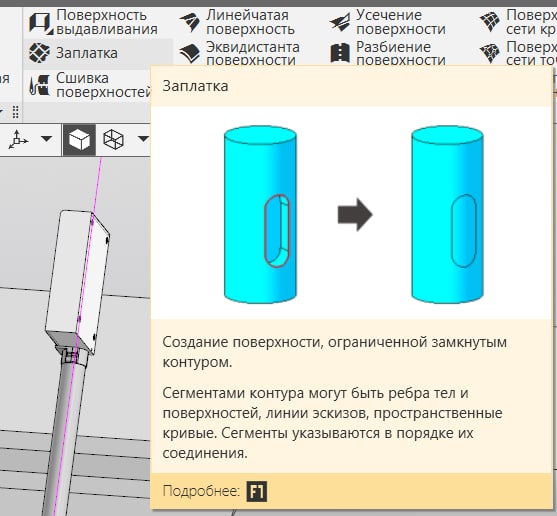Expand the display mode dropdown arrow
This screenshot has height=516, width=557.
(143, 138)
